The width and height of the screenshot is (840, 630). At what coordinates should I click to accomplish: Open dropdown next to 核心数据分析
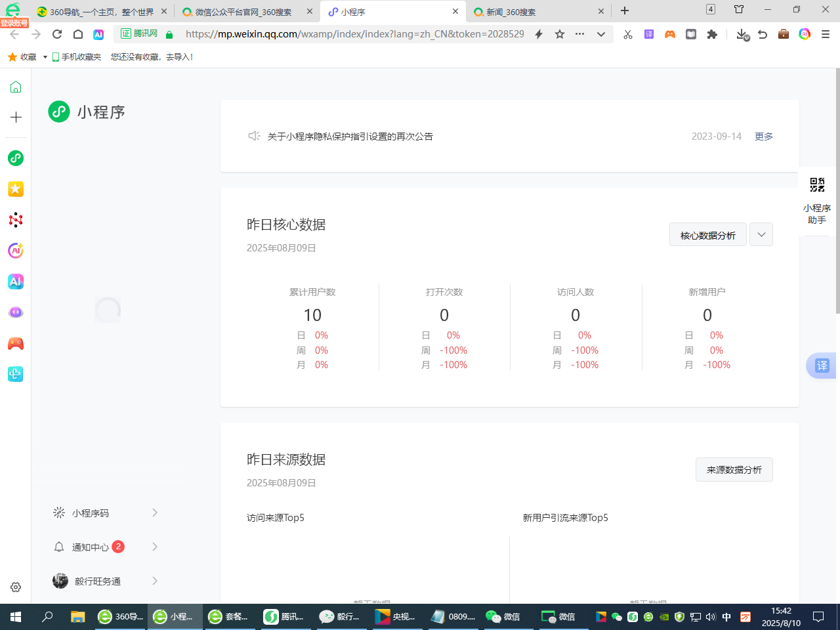tap(761, 234)
